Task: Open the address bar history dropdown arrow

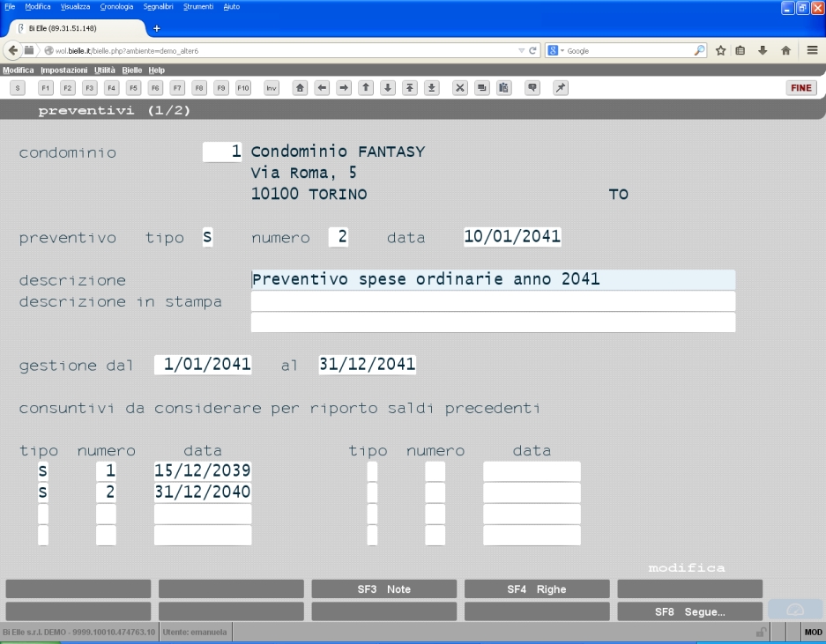Action: 522,50
